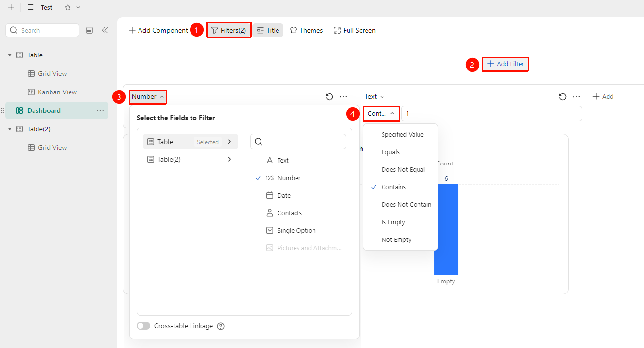Image resolution: width=644 pixels, height=348 pixels.
Task: Select Dashboard in the sidebar
Action: pos(57,110)
